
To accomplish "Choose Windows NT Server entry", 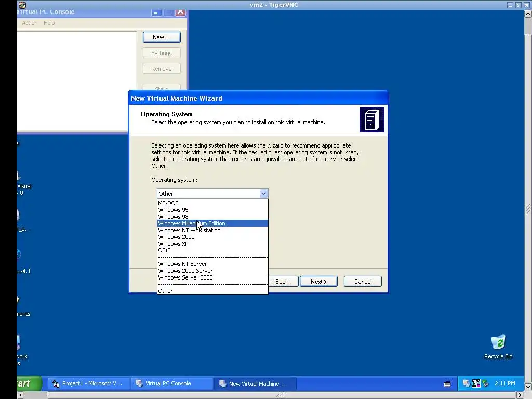I will pyautogui.click(x=212, y=263).
